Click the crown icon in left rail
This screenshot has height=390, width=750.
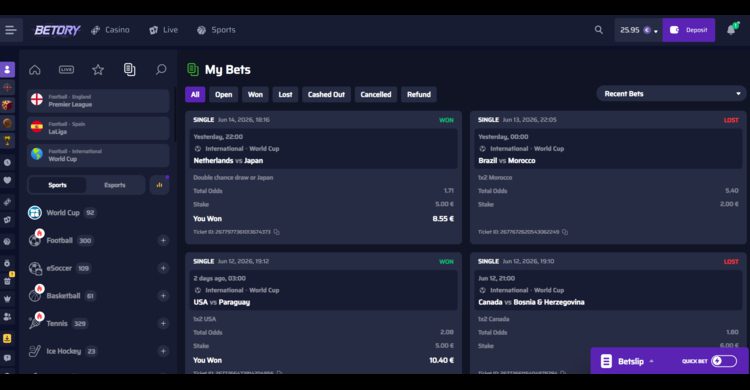7,299
